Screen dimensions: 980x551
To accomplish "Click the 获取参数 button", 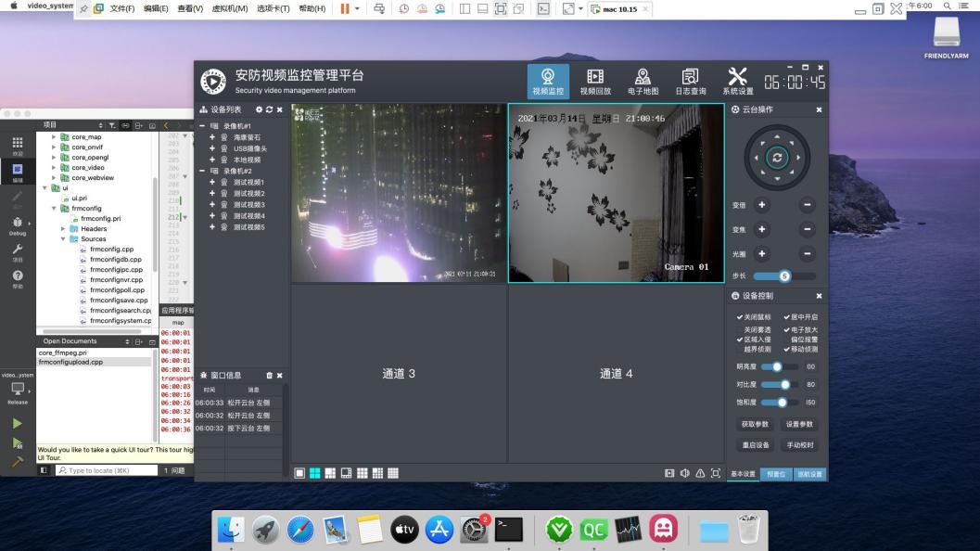I will [755, 424].
